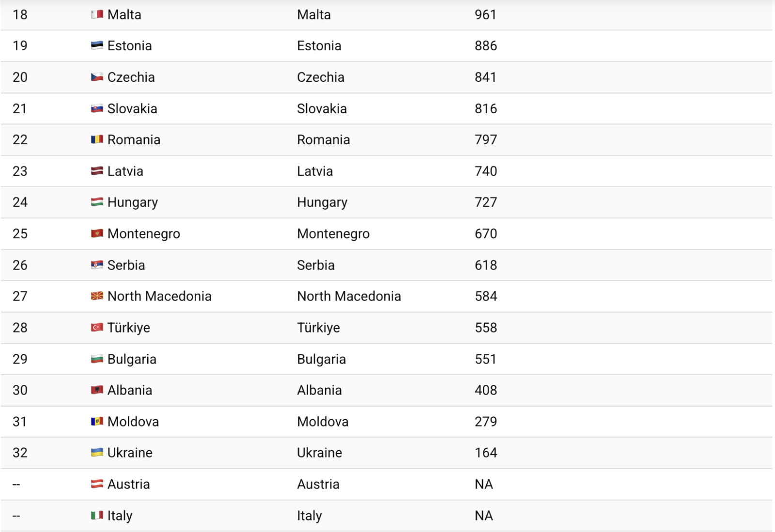Click the Slovakia name in second column

pos(322,108)
